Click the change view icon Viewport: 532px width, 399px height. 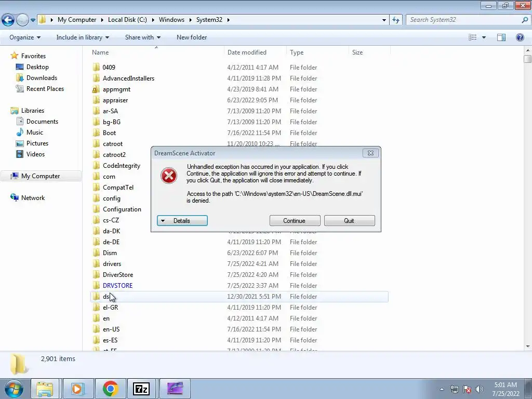coord(472,37)
